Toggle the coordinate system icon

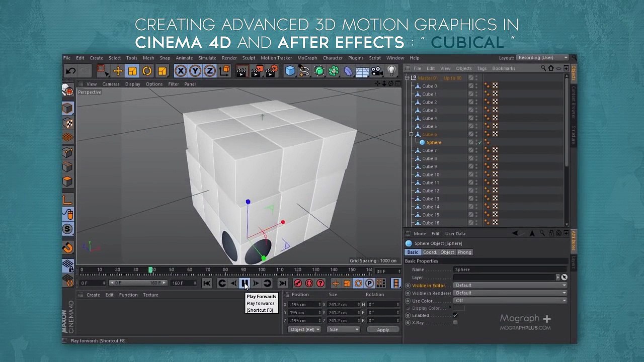224,71
